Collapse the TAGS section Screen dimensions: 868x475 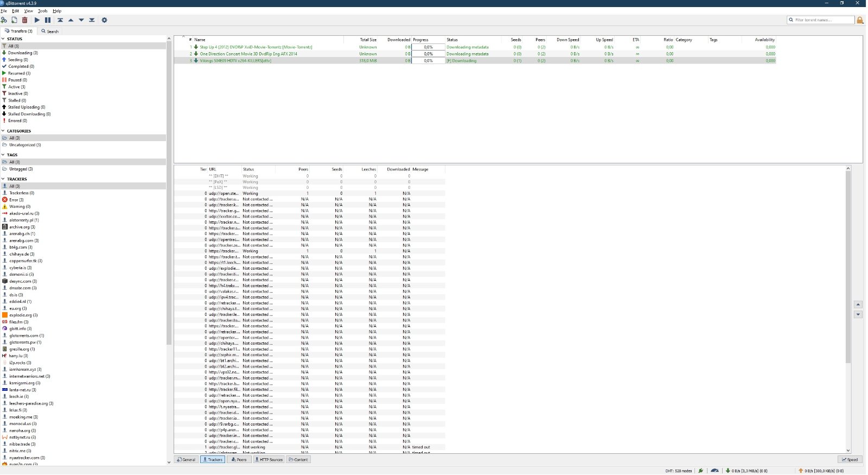tap(3, 155)
